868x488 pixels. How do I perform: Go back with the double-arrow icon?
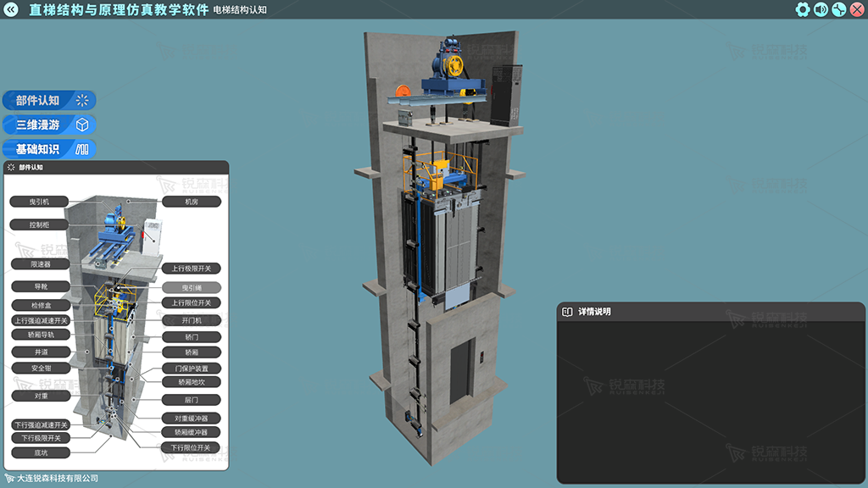pos(11,8)
